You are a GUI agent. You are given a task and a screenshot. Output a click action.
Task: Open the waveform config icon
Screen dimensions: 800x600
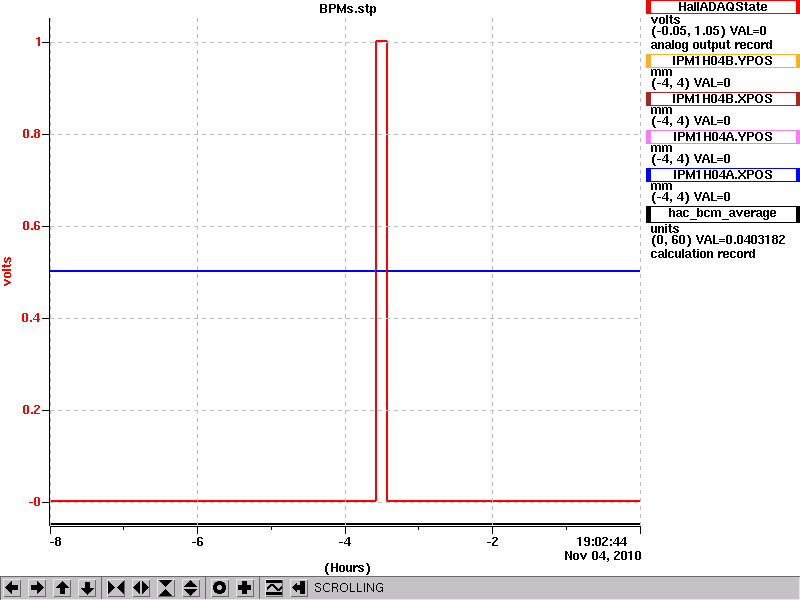[274, 588]
